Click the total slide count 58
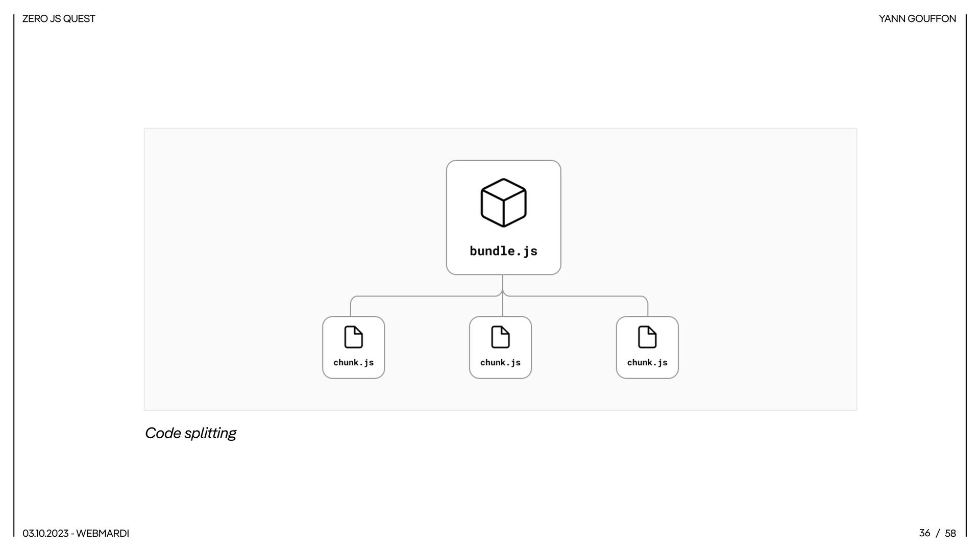 (950, 534)
